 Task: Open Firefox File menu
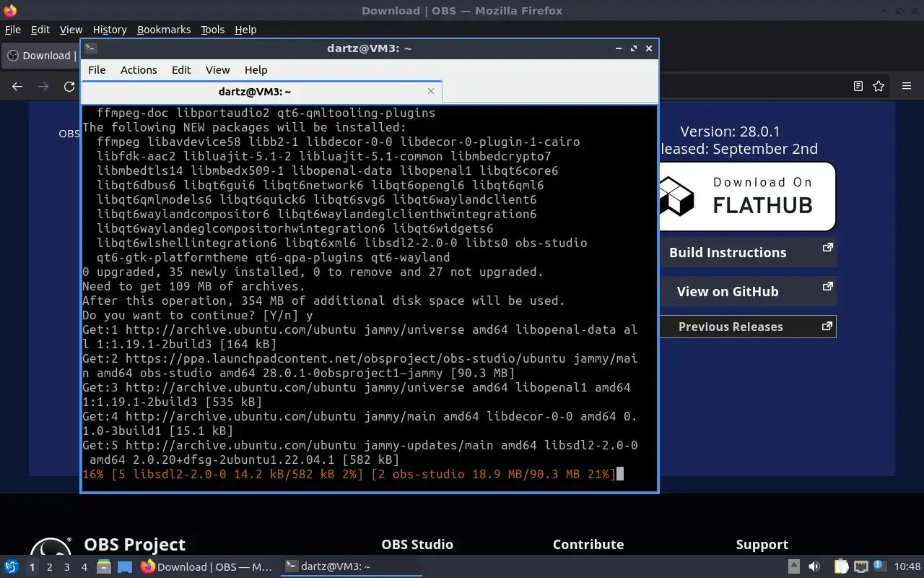click(13, 30)
